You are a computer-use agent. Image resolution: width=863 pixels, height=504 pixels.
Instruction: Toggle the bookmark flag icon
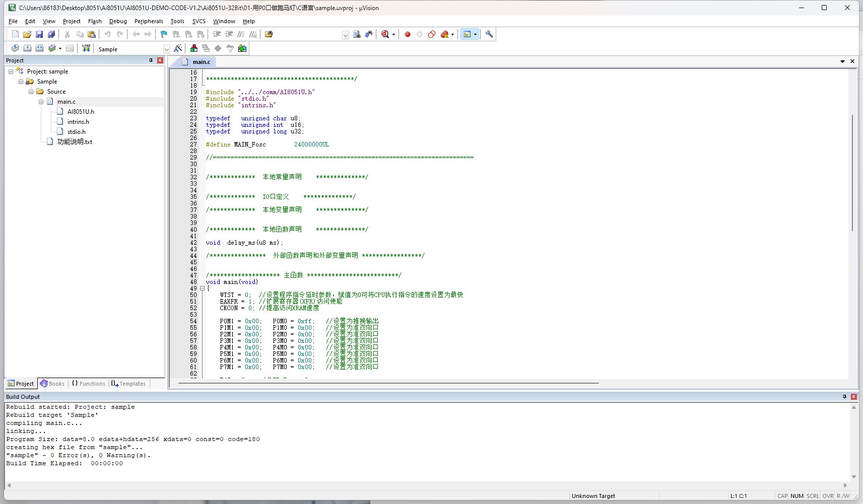pyautogui.click(x=164, y=34)
